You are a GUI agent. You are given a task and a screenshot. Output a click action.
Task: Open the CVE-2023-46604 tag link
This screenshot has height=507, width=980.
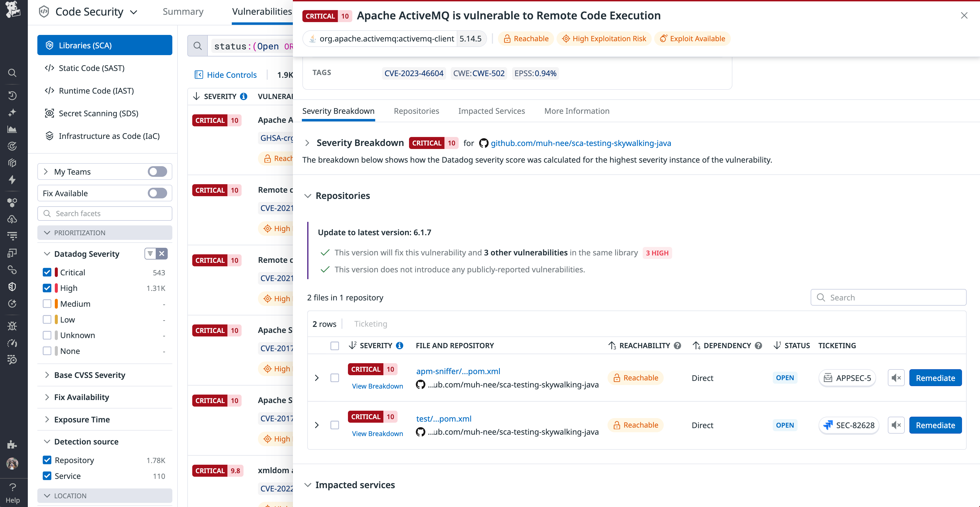tap(414, 73)
